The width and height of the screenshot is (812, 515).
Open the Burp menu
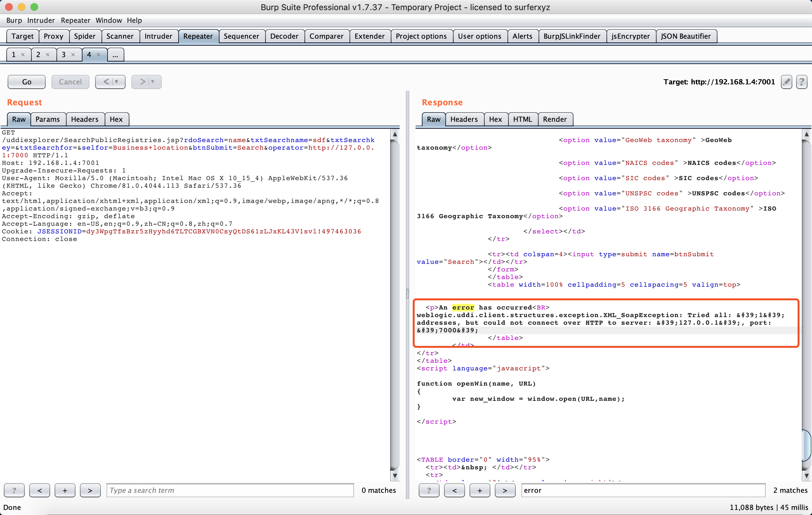pyautogui.click(x=14, y=20)
